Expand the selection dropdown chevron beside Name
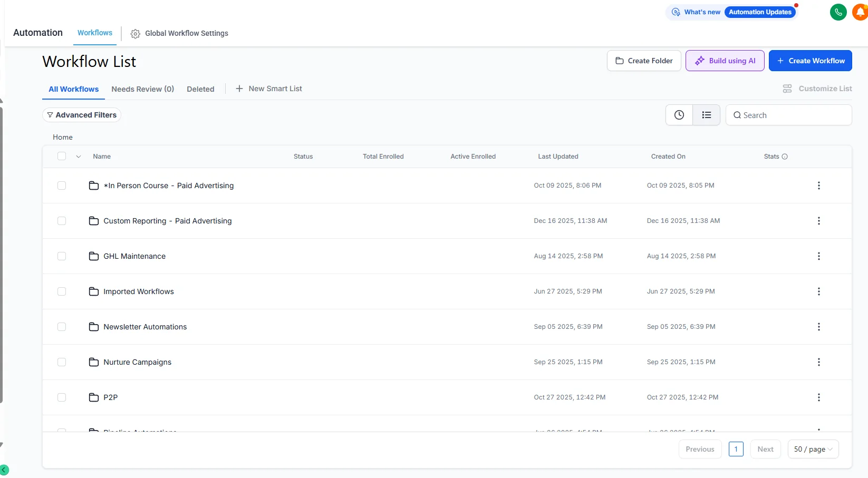868x478 pixels. coord(79,157)
